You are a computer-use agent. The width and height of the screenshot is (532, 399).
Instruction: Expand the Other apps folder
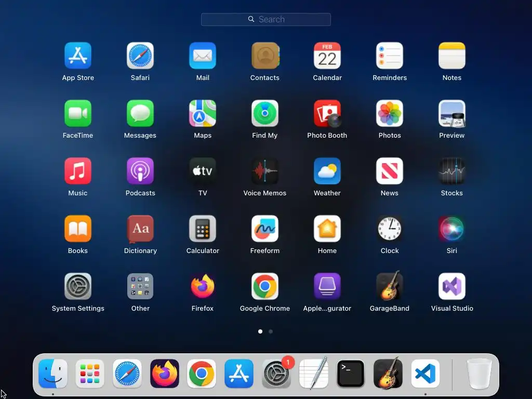(x=140, y=286)
